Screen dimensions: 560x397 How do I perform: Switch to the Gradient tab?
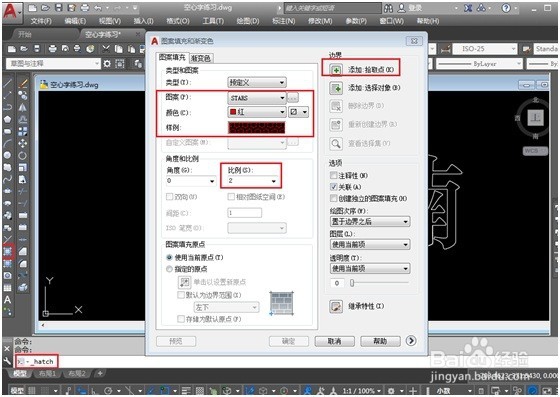click(201, 58)
